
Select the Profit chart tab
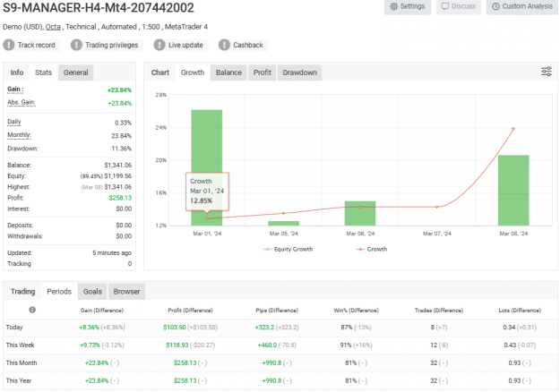point(263,72)
